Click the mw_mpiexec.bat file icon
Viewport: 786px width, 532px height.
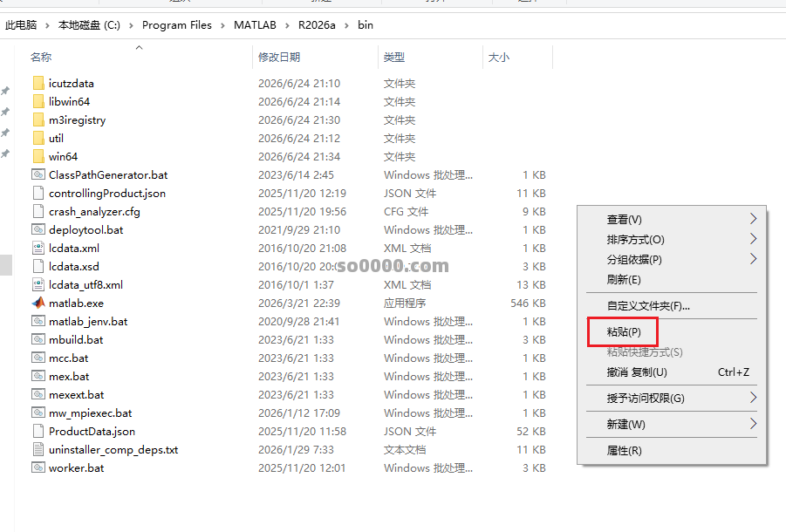coord(38,413)
